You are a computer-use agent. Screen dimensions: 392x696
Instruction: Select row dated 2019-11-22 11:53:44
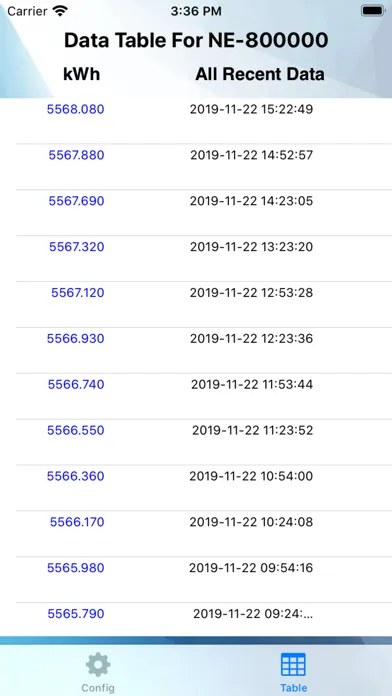pos(204,396)
